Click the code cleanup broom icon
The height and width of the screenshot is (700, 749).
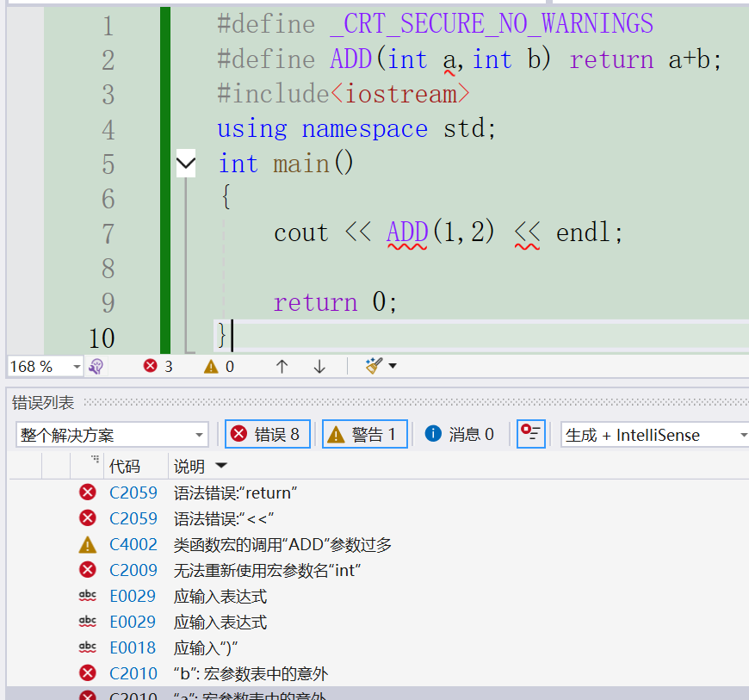point(374,366)
